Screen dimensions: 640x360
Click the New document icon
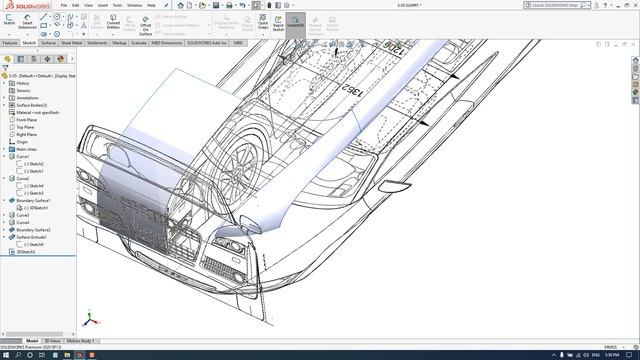(190, 5)
